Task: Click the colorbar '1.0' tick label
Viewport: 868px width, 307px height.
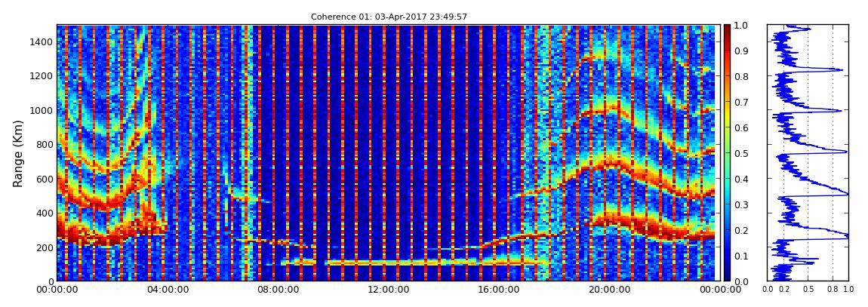Action: [741, 26]
